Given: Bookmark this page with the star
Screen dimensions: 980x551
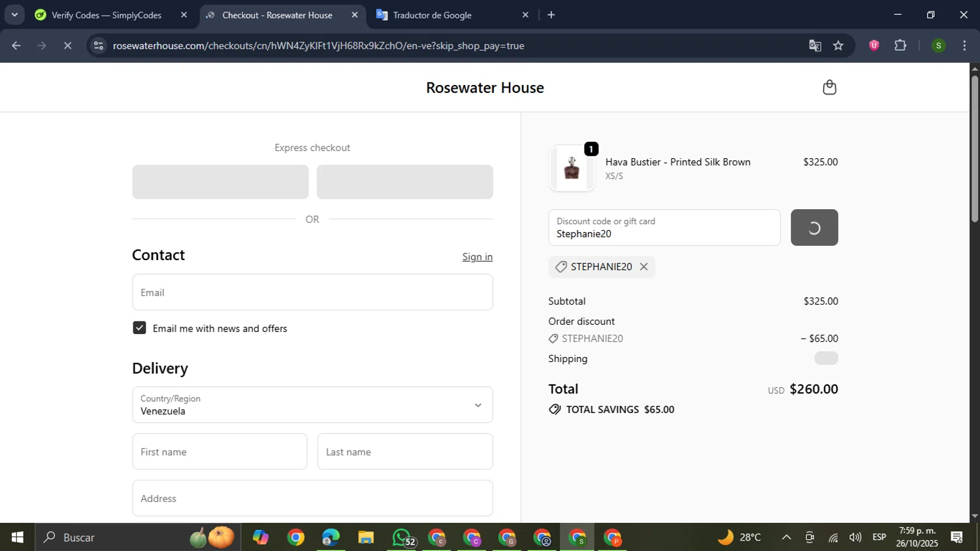Looking at the screenshot, I should coord(839,46).
